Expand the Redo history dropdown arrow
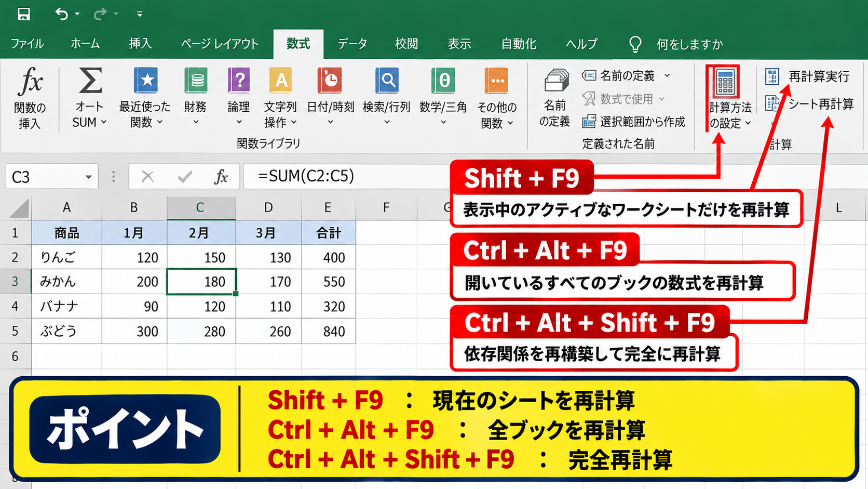The width and height of the screenshot is (868, 489). (x=116, y=14)
